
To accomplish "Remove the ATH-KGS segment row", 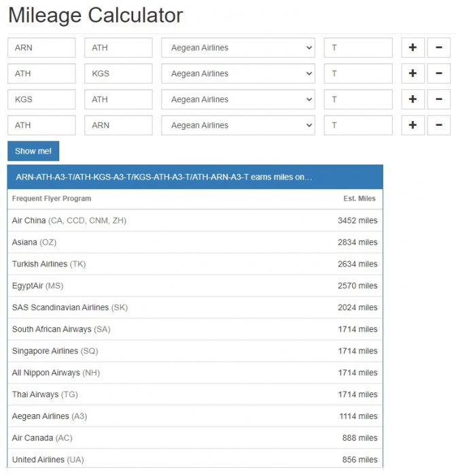I will click(438, 73).
